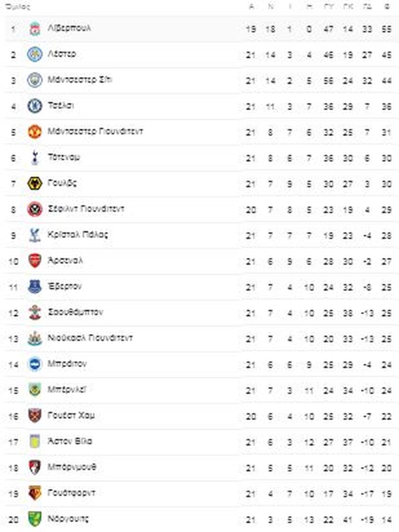Screen dimensions: 399x532
Task: Click the Chelsea club crest icon
Action: [x=35, y=106]
